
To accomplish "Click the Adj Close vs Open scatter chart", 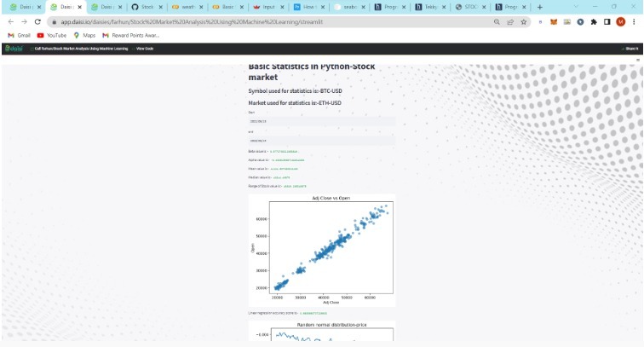I will coord(322,251).
